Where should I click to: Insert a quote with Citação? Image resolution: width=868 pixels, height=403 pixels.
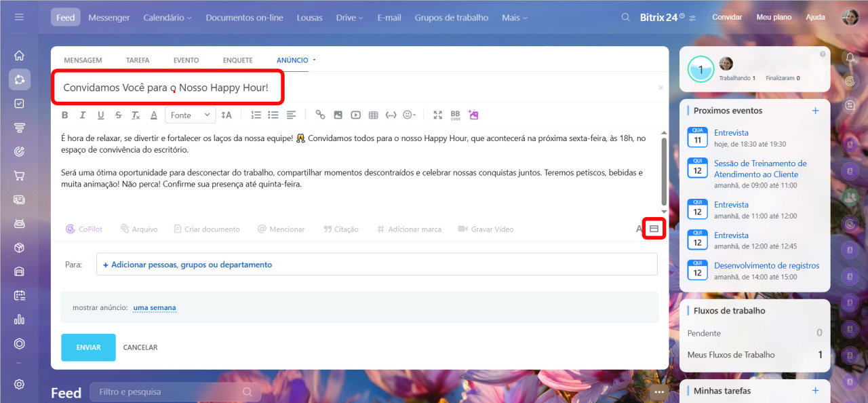click(x=341, y=229)
